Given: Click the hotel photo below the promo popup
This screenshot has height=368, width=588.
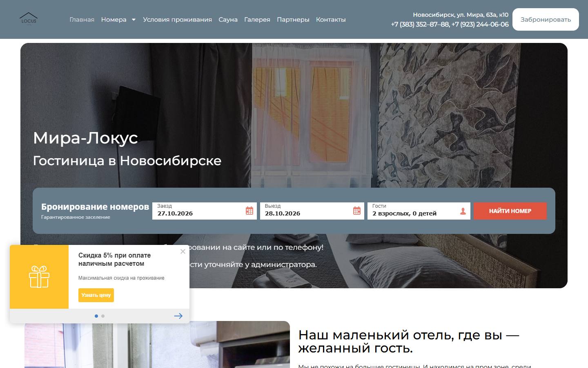Looking at the screenshot, I should 157,346.
